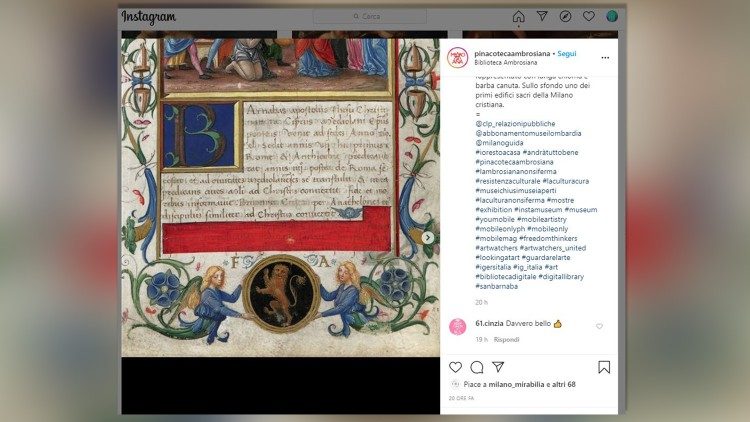This screenshot has height=422, width=750.
Task: Open hashtag #guardarelarte
Action: (546, 257)
